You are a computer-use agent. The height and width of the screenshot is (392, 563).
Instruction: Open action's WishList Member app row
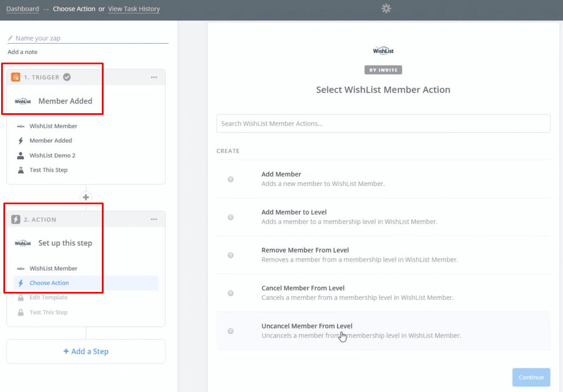pos(86,269)
